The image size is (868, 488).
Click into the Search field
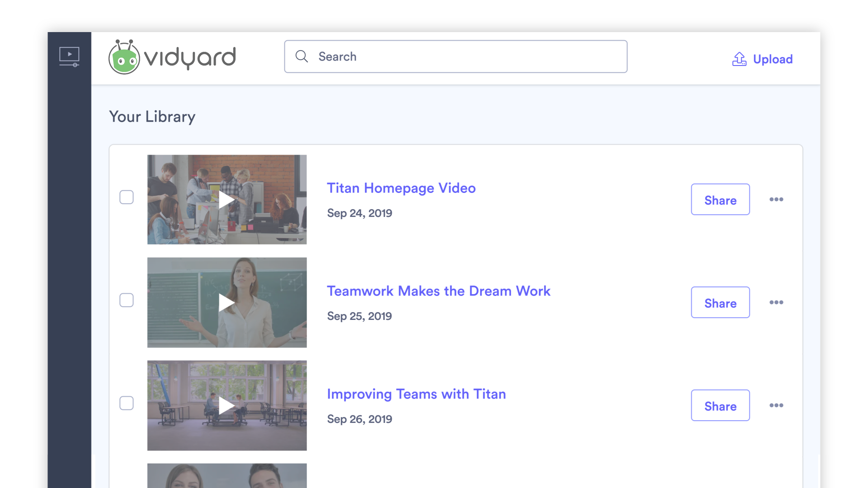pyautogui.click(x=456, y=56)
